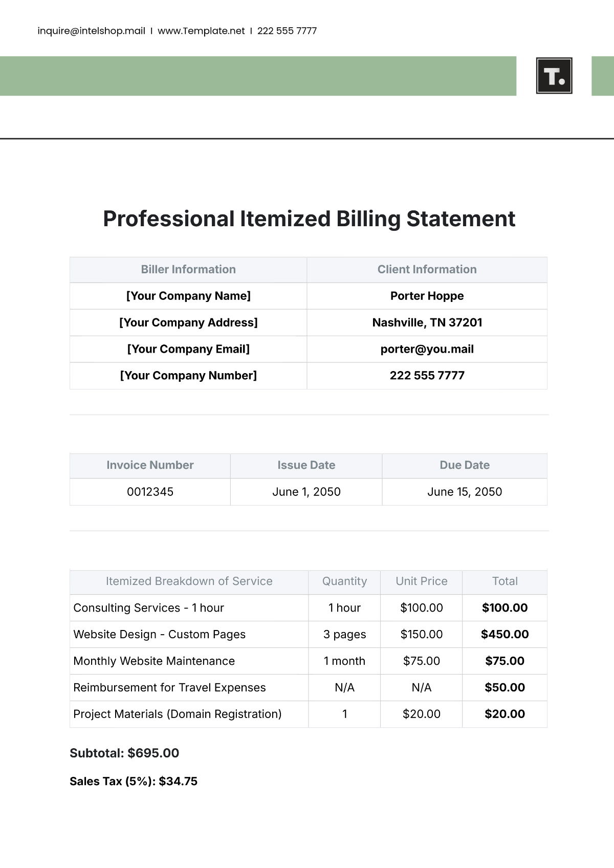Select the title 'Professional Itemized Billing Statement'
614x868 pixels.
pos(309,219)
